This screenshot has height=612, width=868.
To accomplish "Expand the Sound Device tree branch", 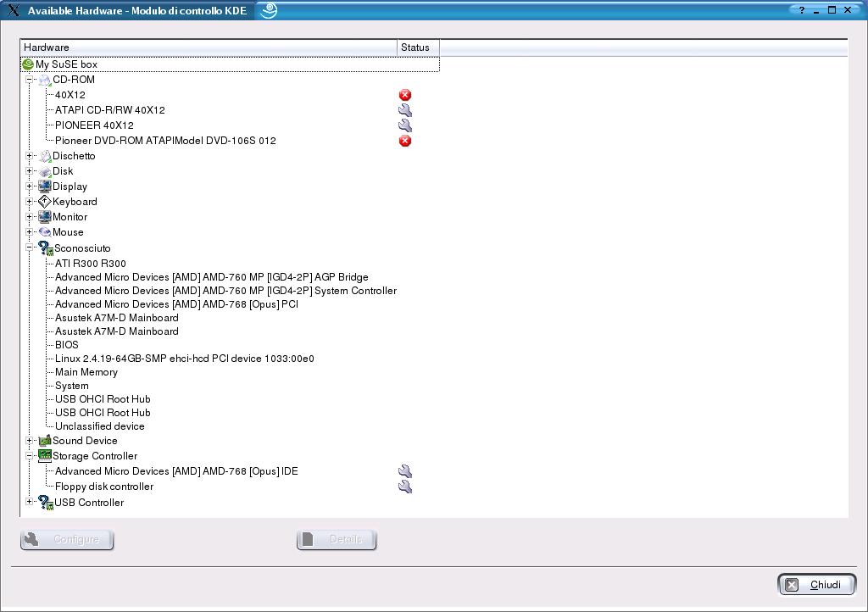I will 30,441.
